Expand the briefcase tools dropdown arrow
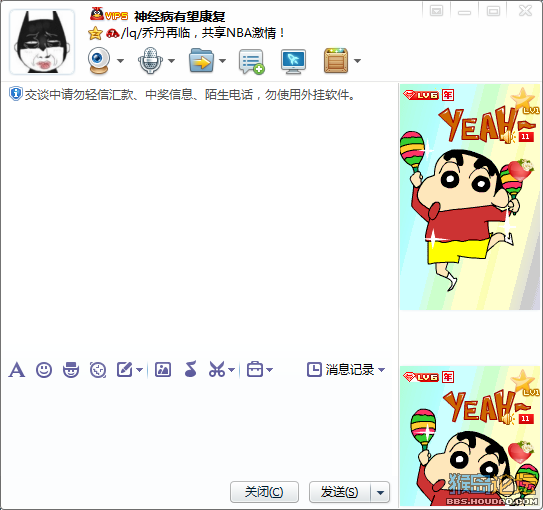 (x=269, y=370)
